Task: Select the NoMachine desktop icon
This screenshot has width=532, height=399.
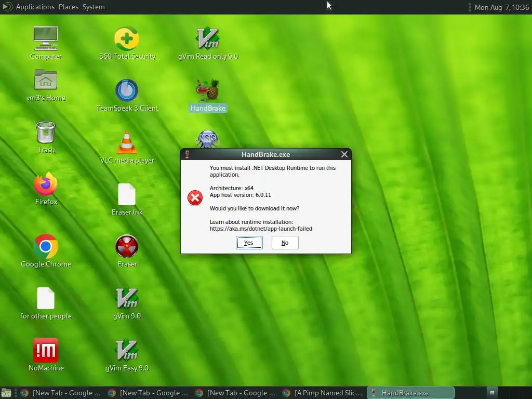Action: point(46,350)
